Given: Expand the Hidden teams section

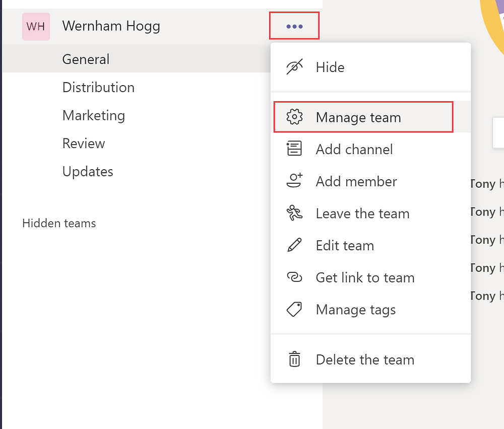Looking at the screenshot, I should [x=59, y=223].
